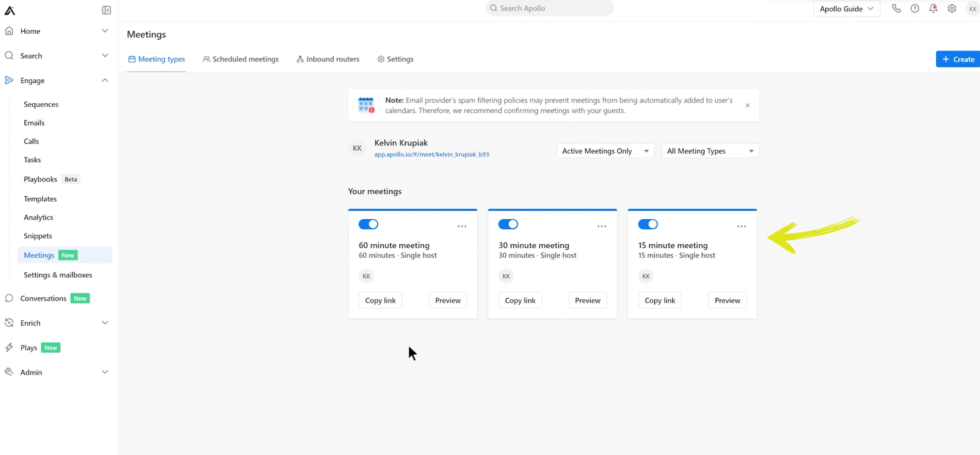Click the phone dialer icon in header
Screen dimensions: 980x455
pyautogui.click(x=896, y=8)
